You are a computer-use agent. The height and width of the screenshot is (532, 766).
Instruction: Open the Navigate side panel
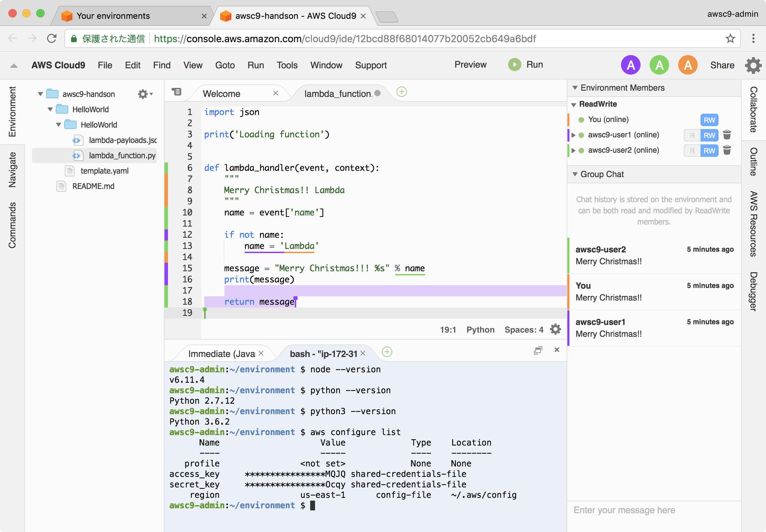12,170
